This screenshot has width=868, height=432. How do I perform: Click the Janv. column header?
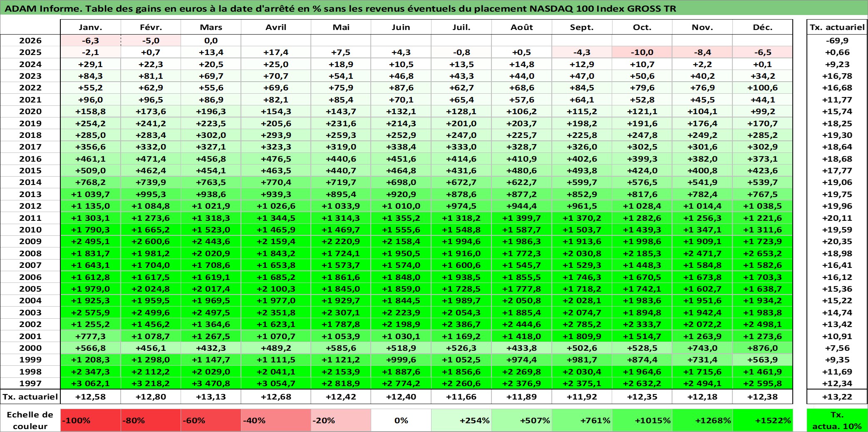(x=91, y=27)
